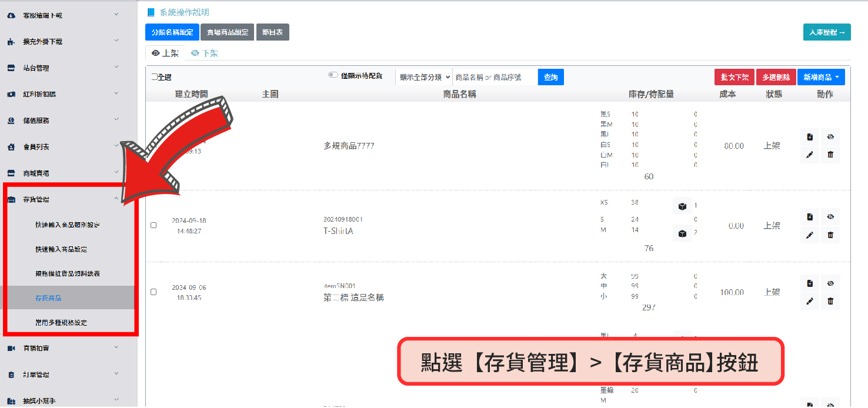The height and width of the screenshot is (408, 868).
Task: Switch to the 下架 tab
Action: (x=205, y=53)
